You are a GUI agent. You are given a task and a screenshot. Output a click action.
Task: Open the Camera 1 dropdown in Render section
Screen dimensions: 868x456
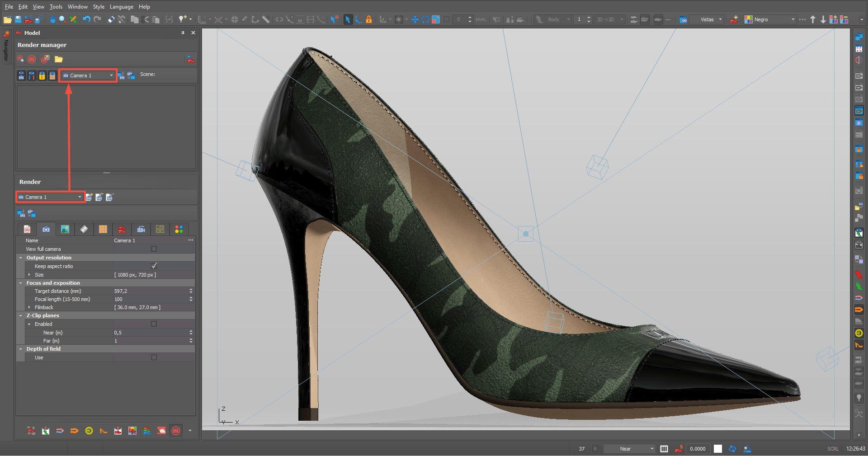coord(50,197)
